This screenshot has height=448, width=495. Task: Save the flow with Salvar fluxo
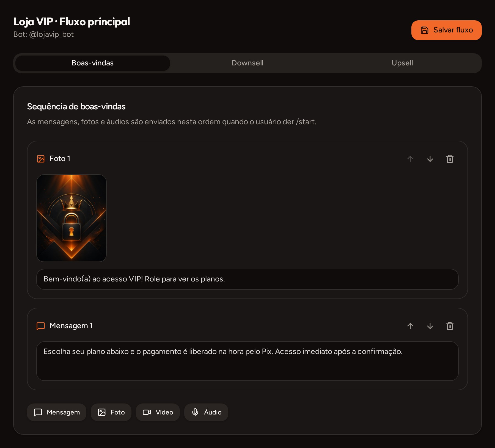click(x=447, y=30)
